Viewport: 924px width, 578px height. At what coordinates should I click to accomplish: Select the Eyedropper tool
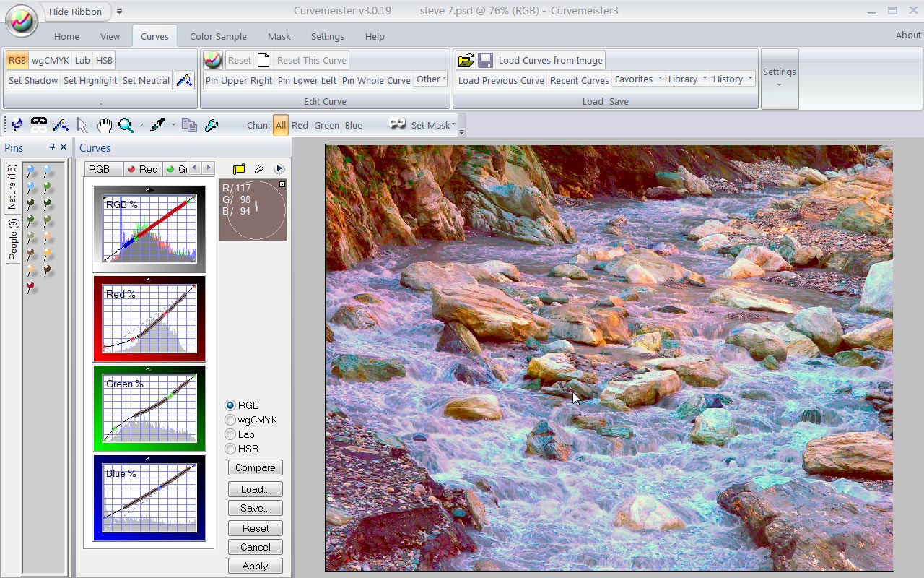158,125
